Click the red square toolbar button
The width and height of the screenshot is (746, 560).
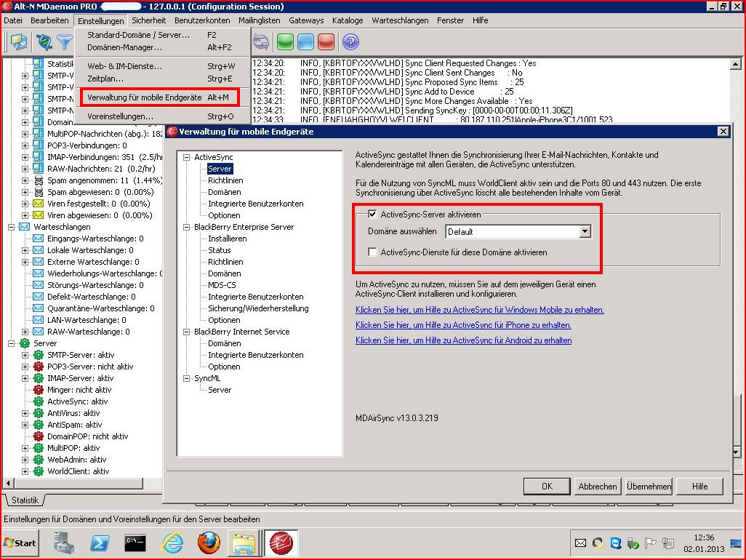(x=326, y=42)
